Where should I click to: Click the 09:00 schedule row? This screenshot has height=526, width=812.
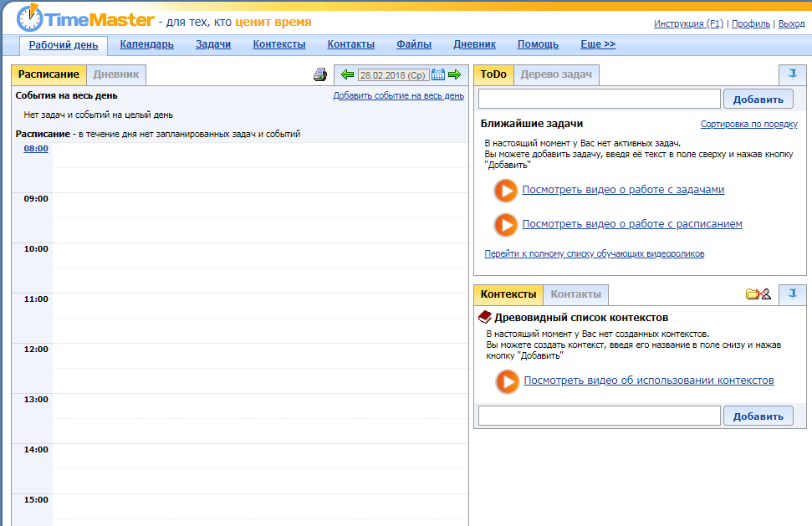pyautogui.click(x=240, y=218)
